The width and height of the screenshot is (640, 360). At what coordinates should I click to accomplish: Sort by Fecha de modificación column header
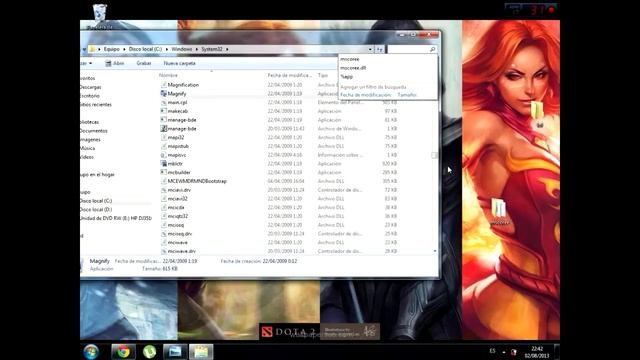(x=290, y=76)
